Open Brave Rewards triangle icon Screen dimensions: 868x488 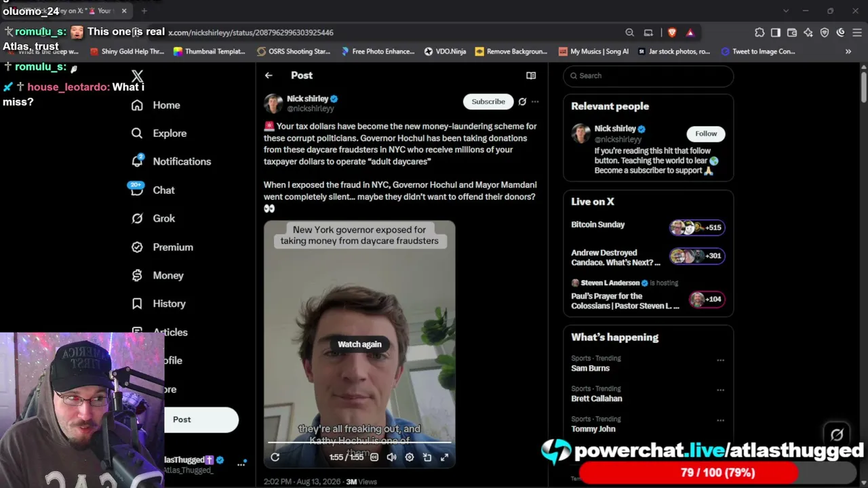point(690,33)
